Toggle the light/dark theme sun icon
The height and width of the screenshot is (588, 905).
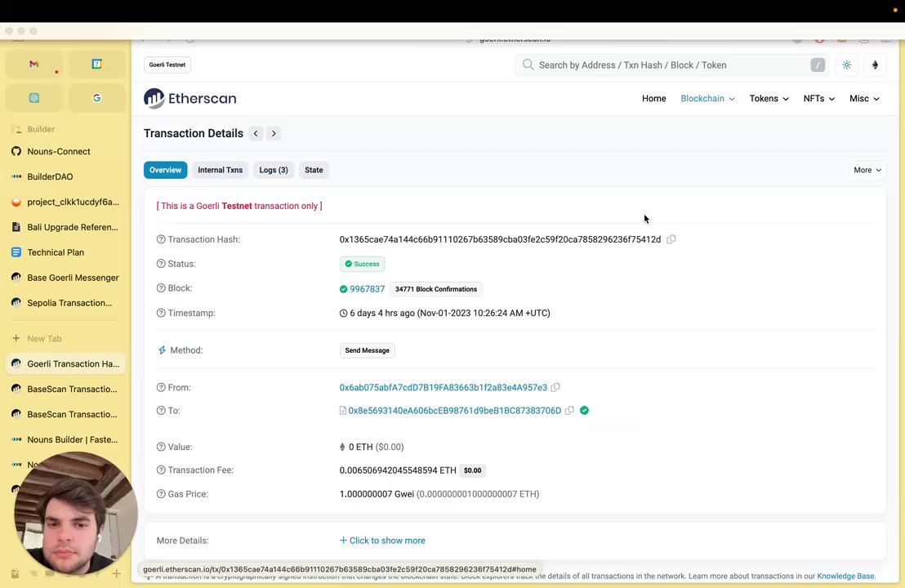point(847,65)
